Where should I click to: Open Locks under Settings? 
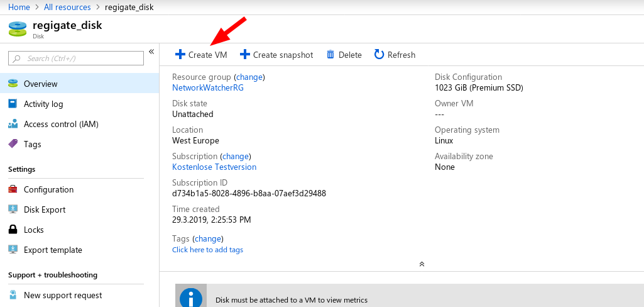click(x=80, y=230)
